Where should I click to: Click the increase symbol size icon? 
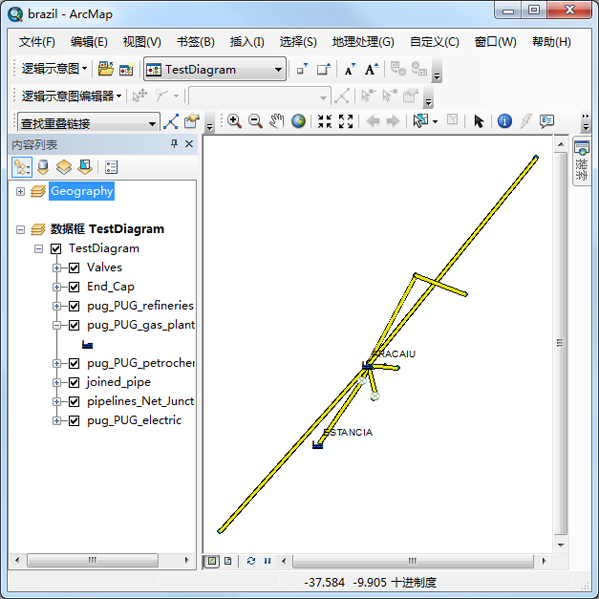[324, 70]
